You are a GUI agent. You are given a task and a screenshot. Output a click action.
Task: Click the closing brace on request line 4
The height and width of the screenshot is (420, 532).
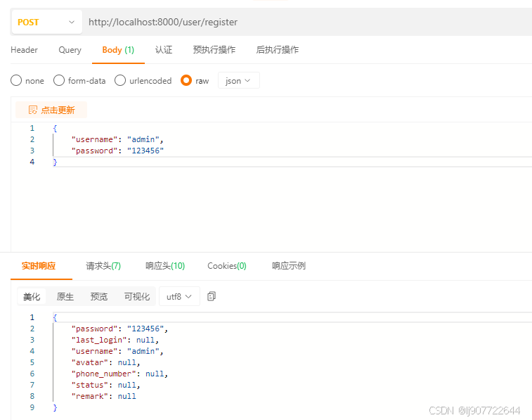click(x=55, y=162)
